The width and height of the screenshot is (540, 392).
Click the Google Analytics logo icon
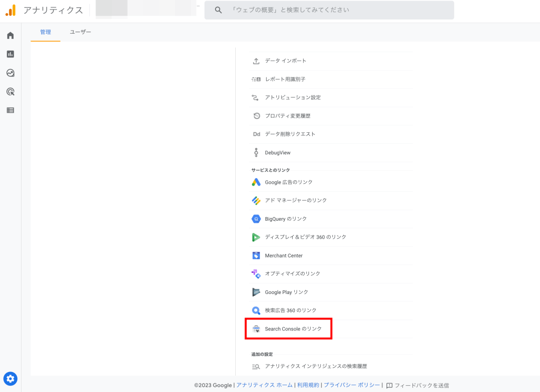[x=11, y=11]
